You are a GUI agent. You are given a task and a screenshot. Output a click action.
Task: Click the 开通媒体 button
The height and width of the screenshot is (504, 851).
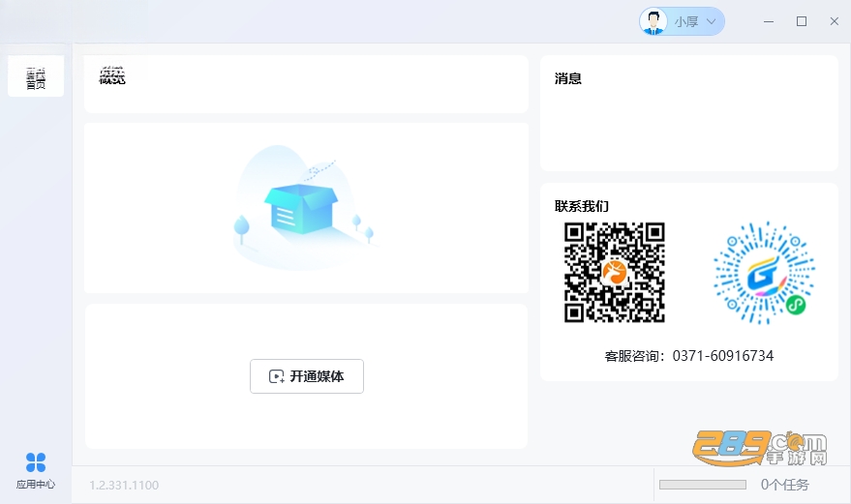pos(307,376)
